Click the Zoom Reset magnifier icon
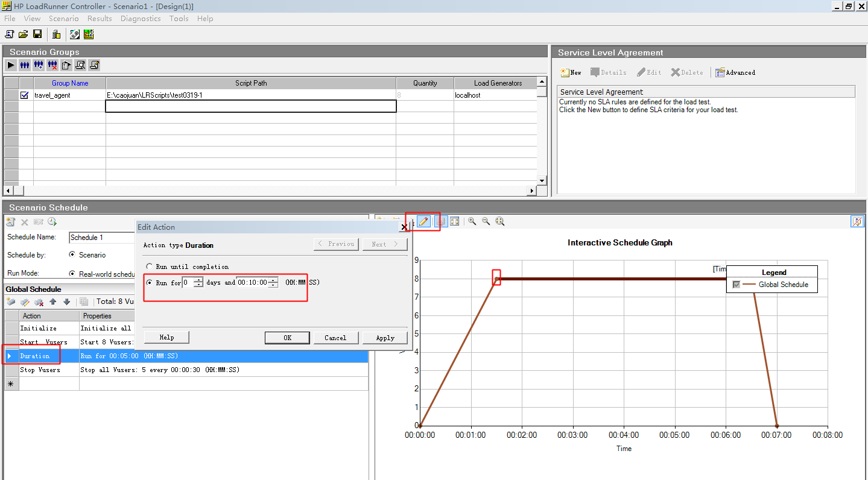 [x=500, y=221]
